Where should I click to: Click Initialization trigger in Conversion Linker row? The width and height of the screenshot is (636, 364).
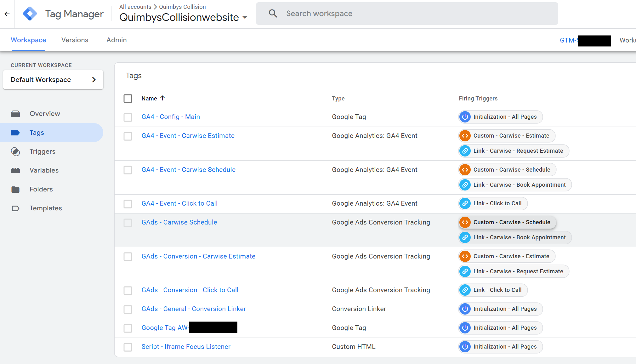501,309
